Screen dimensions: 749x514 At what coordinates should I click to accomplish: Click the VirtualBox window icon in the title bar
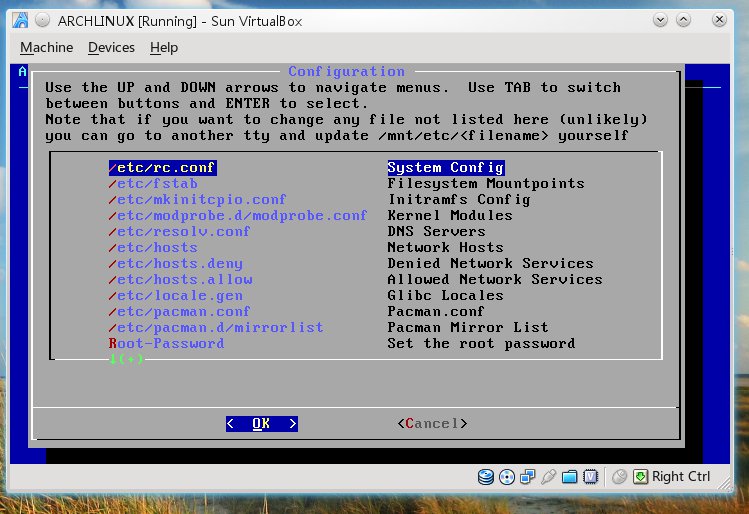(20, 21)
